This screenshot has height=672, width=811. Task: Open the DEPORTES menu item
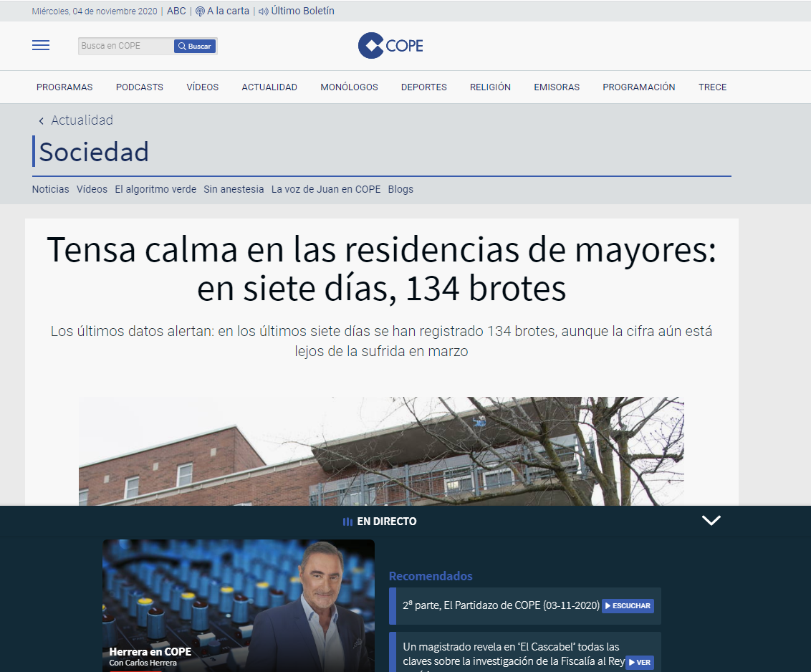(x=423, y=87)
